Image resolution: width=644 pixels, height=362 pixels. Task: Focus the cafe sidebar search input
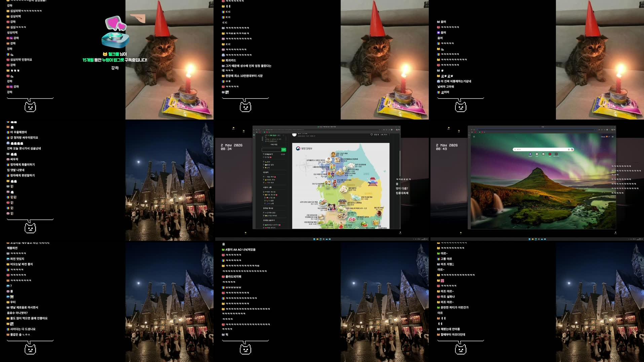271,150
